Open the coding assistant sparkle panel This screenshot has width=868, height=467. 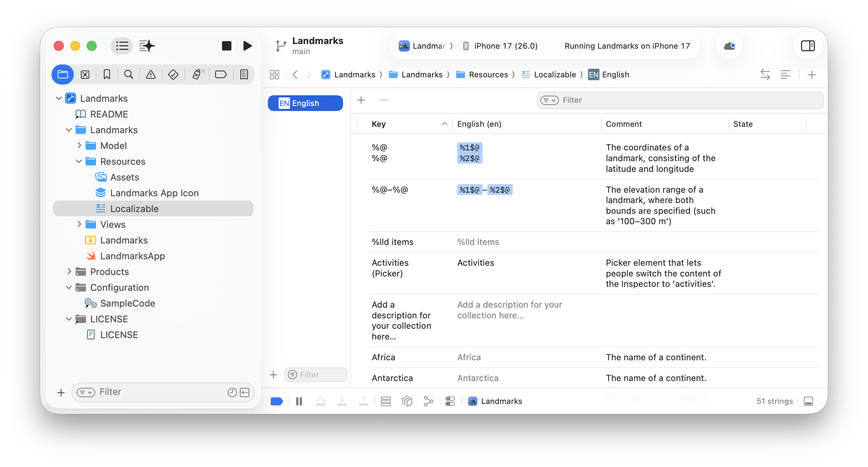click(x=147, y=46)
